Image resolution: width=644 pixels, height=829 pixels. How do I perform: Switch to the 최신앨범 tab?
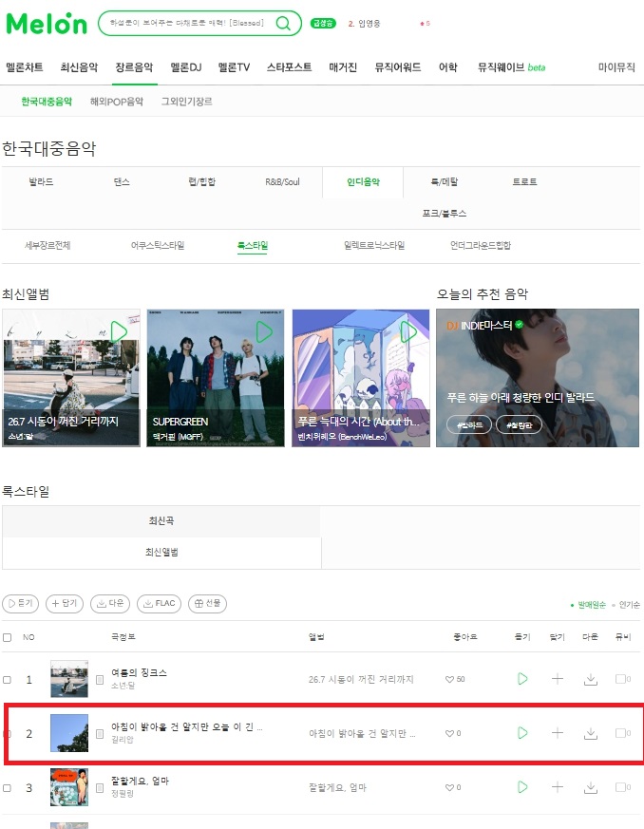[161, 553]
